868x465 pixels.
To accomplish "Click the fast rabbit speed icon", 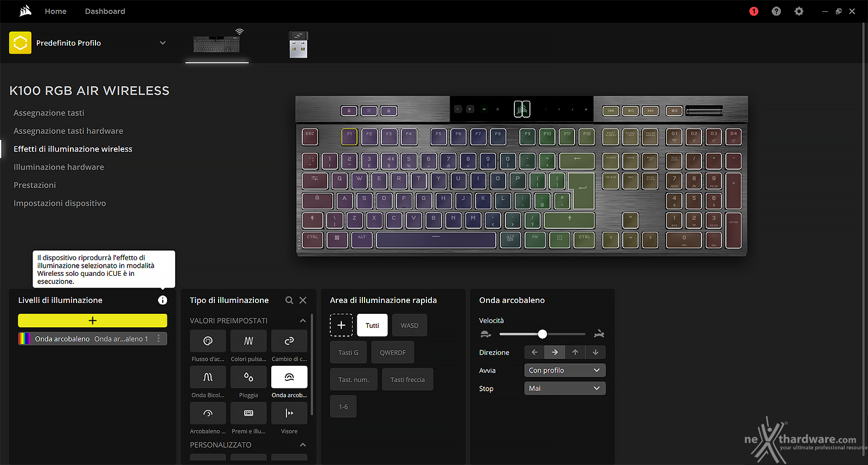I will [599, 334].
